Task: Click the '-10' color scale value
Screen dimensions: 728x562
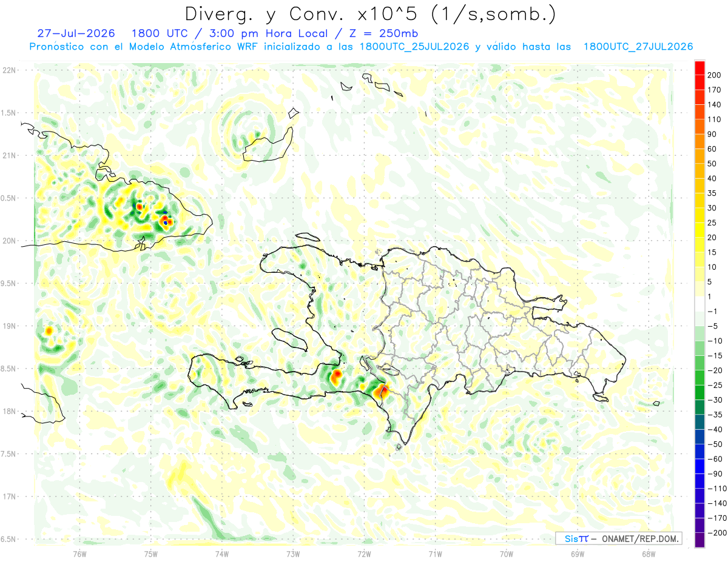Action: click(x=715, y=341)
